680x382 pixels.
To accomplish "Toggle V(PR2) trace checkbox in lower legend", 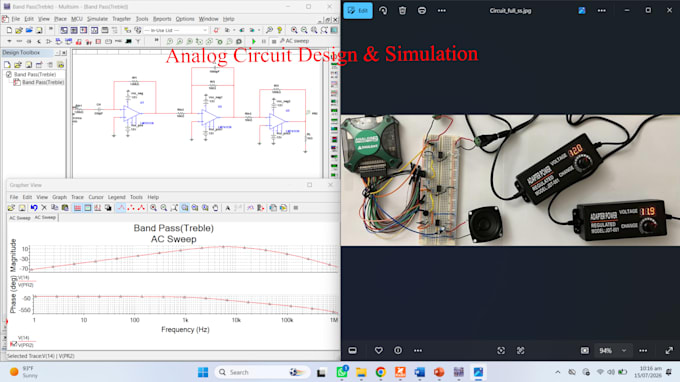I will coord(13,344).
